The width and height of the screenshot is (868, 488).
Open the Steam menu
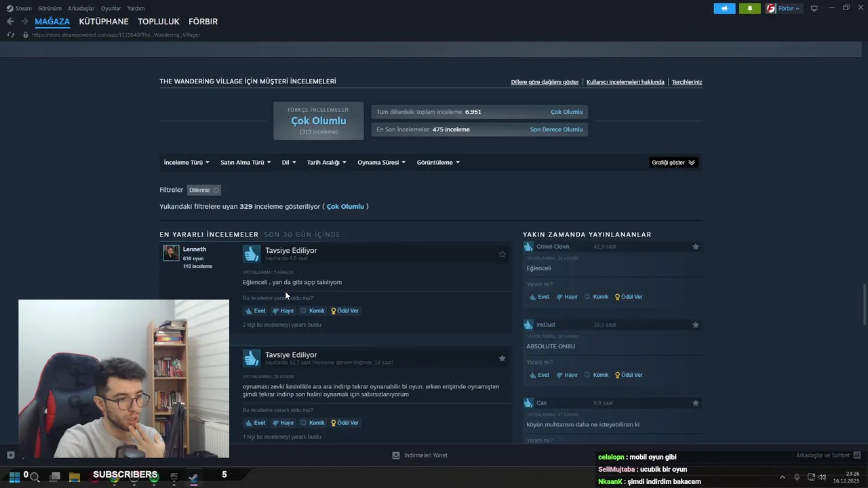tap(24, 9)
